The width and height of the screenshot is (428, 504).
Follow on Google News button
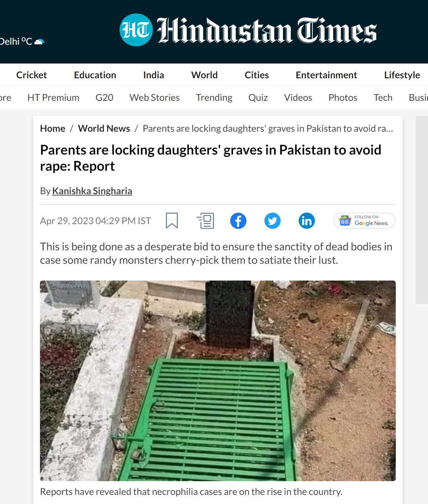(364, 221)
